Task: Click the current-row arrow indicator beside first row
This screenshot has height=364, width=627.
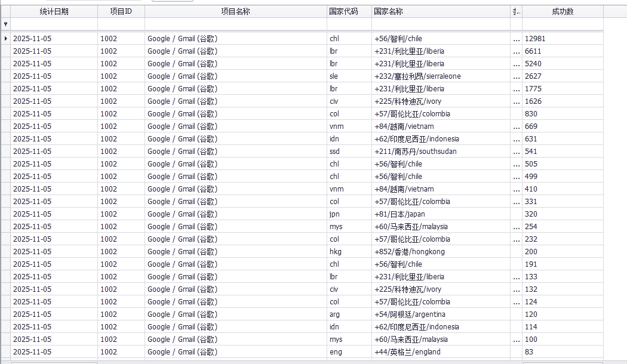Action: [5, 39]
